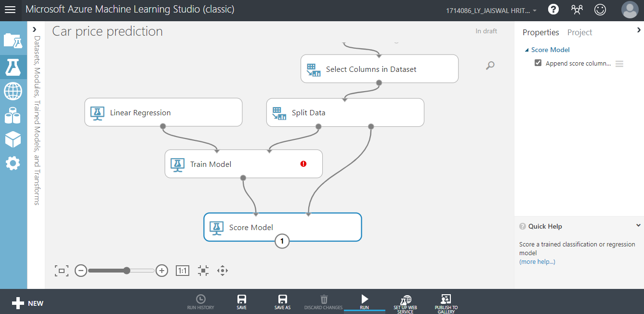Image resolution: width=644 pixels, height=314 pixels.
Task: Open the hamburger menu at top left
Action: (x=10, y=10)
